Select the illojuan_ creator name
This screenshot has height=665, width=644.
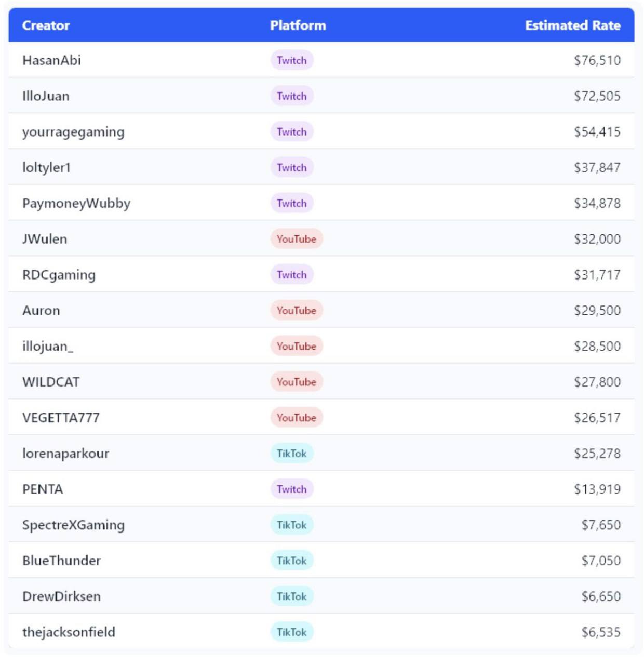coord(48,347)
